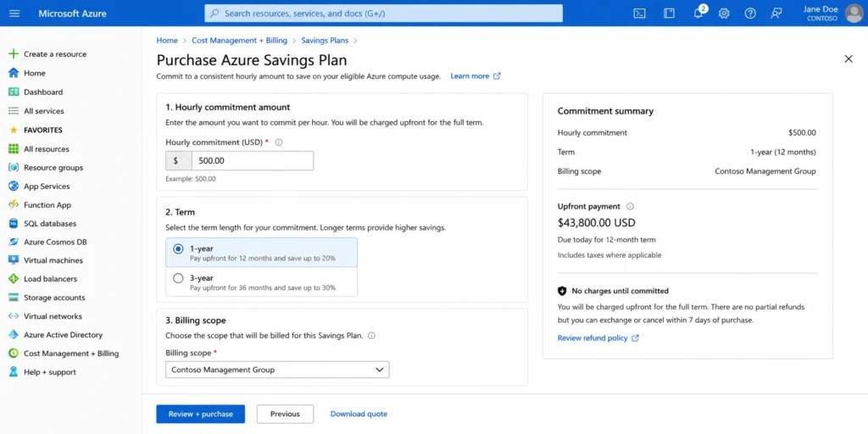This screenshot has height=434, width=868.
Task: Click the FAVORITES star heading
Action: 36,130
